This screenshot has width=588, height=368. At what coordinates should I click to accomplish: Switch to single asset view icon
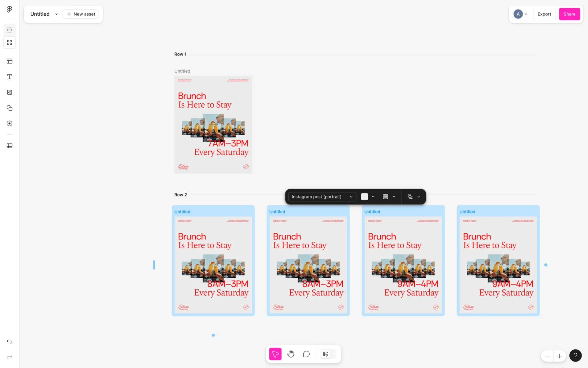pyautogui.click(x=9, y=30)
